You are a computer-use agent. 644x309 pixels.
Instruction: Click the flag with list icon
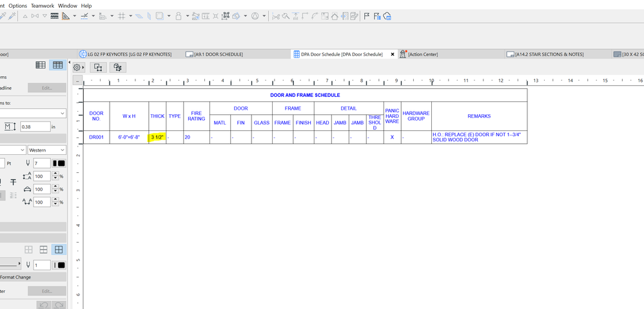coord(376,16)
